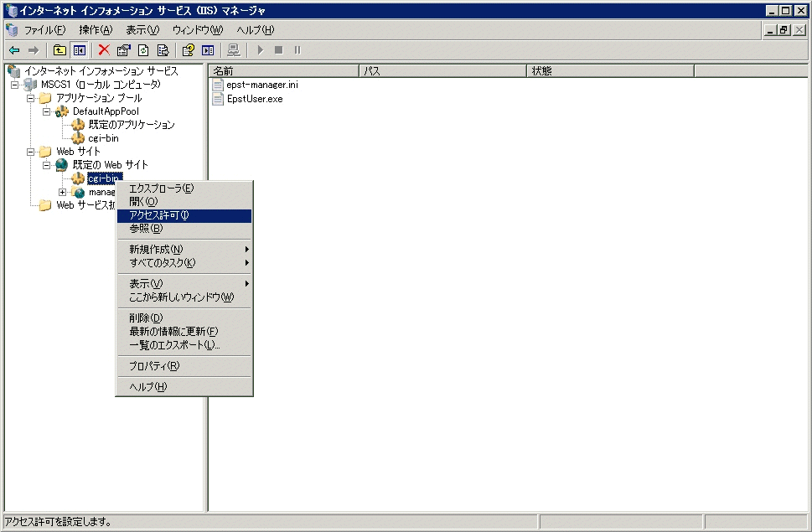Click the connect to computer toolbar icon
Screen dimensions: 812x532
click(234, 50)
